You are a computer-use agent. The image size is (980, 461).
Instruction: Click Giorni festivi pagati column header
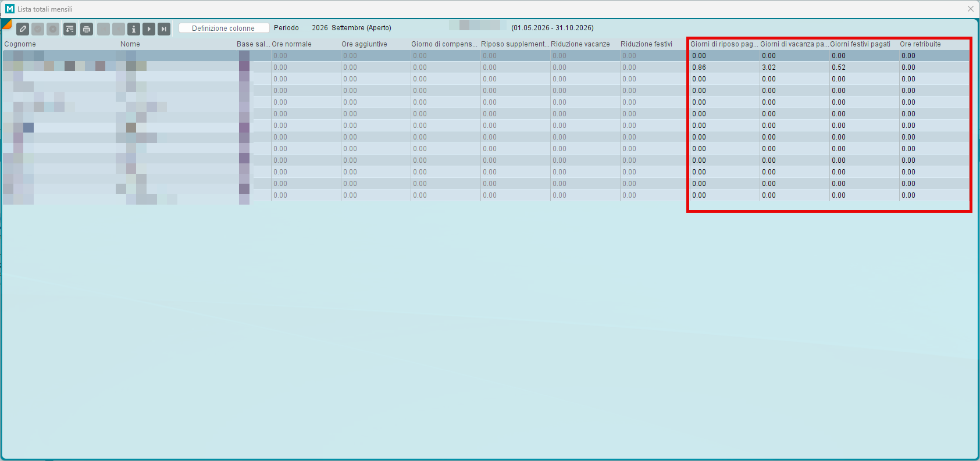pyautogui.click(x=860, y=44)
